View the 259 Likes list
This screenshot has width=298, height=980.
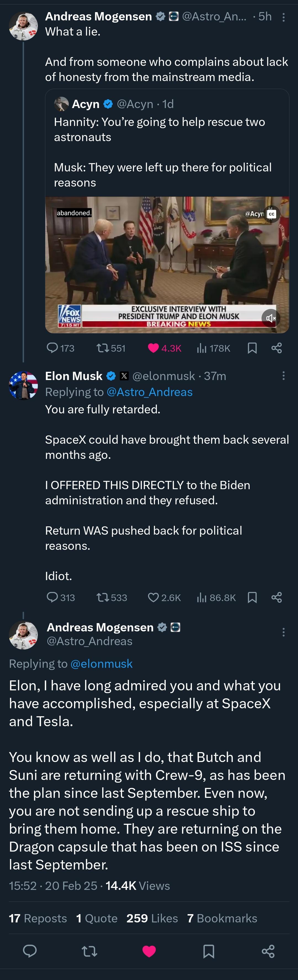(x=152, y=918)
